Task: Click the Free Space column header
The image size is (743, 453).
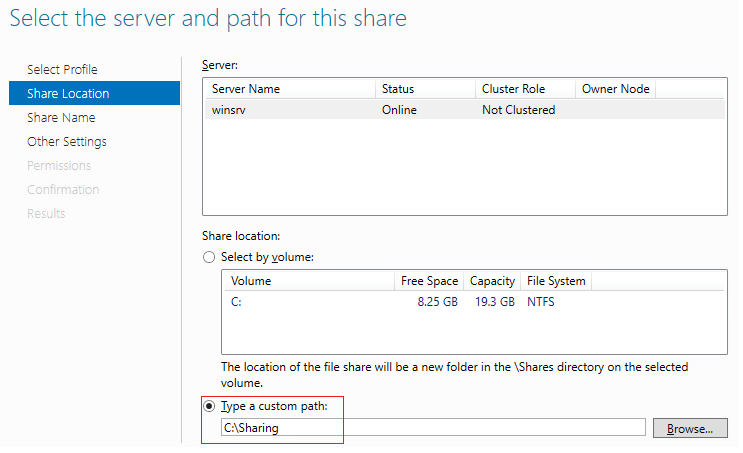Action: tap(429, 281)
